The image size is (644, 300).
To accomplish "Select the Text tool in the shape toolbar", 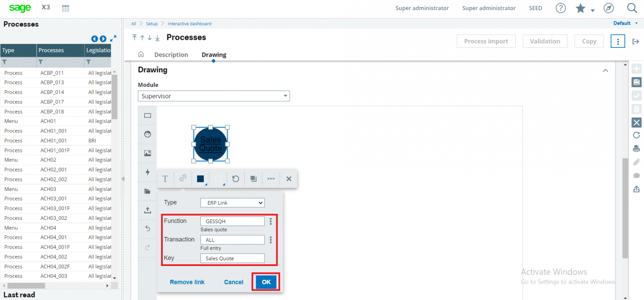I will [165, 178].
